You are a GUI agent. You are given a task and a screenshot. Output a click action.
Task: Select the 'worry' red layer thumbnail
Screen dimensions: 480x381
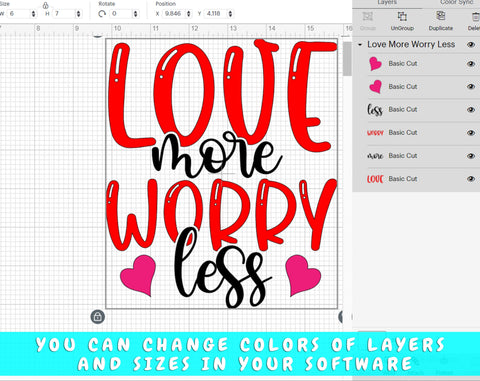pyautogui.click(x=375, y=133)
